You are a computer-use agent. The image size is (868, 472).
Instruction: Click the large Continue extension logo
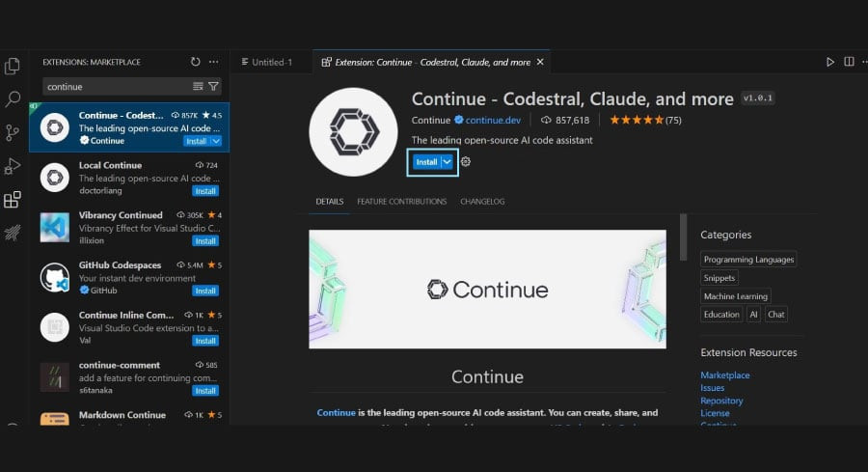tap(353, 132)
